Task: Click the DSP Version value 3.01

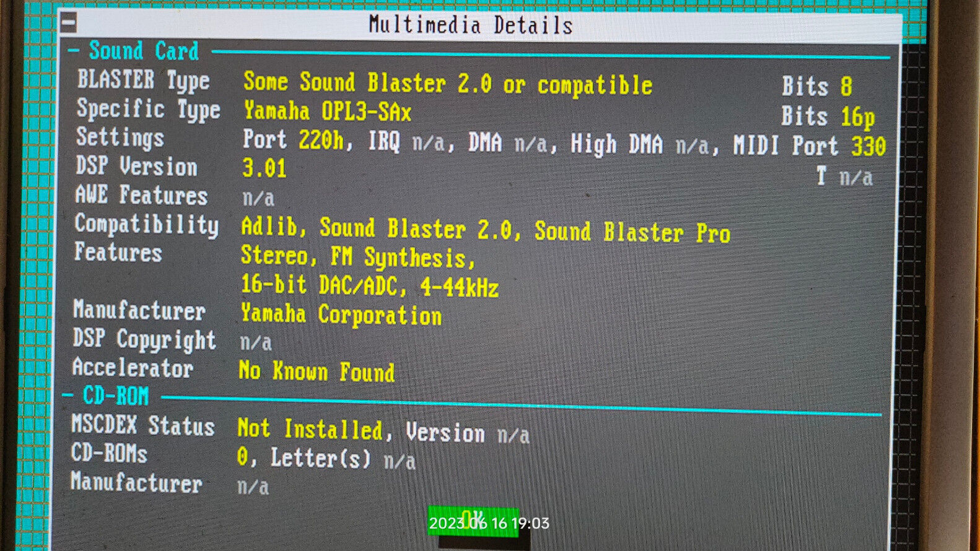Action: pyautogui.click(x=265, y=168)
